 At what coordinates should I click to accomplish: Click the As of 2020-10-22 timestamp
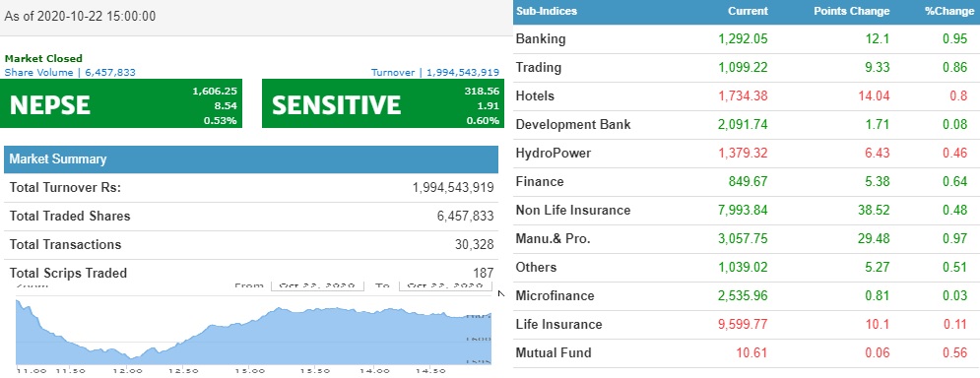pyautogui.click(x=80, y=17)
